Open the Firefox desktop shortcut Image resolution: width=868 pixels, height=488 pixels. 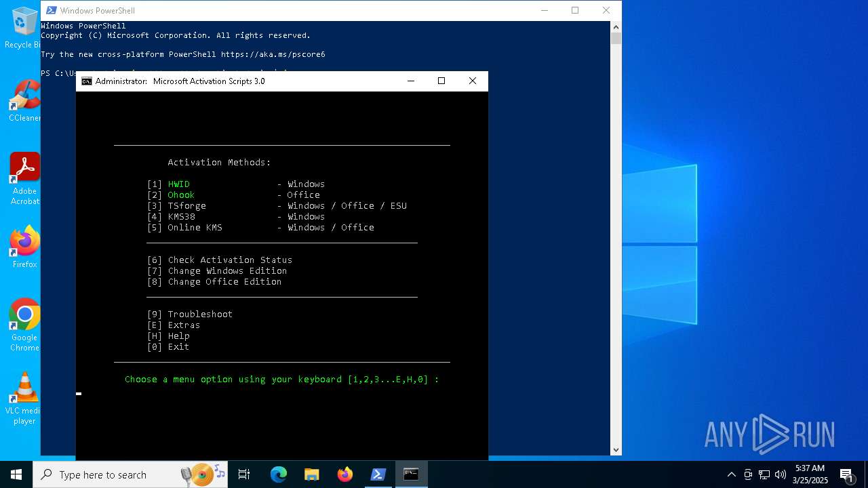click(24, 247)
